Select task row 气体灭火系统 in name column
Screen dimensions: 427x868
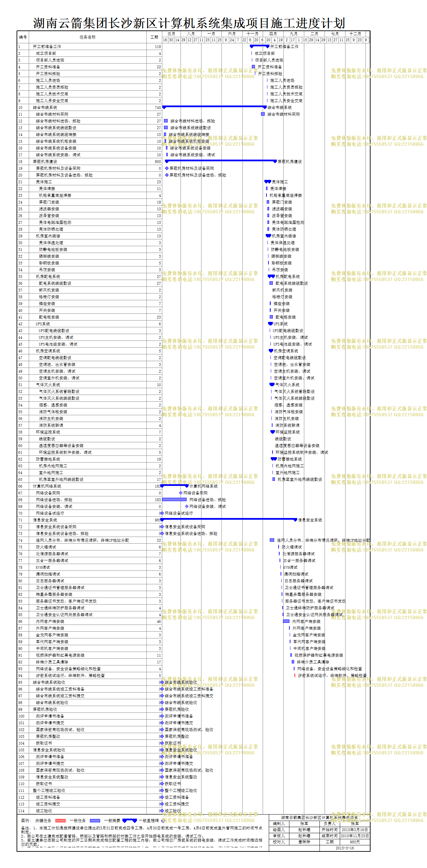87,385
